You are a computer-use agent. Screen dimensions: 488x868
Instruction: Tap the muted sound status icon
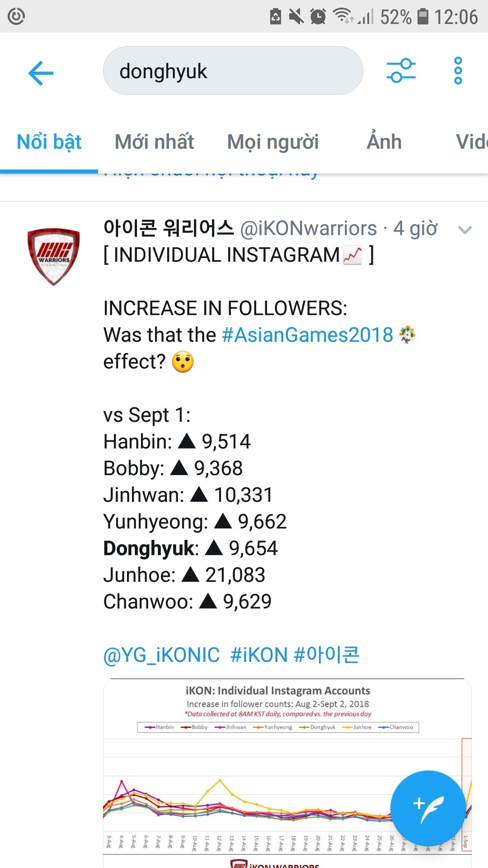point(296,17)
